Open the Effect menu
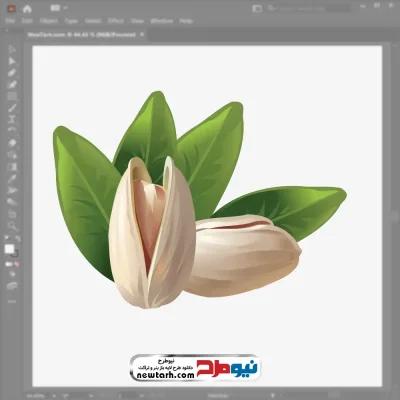The image size is (400, 400). pos(116,21)
